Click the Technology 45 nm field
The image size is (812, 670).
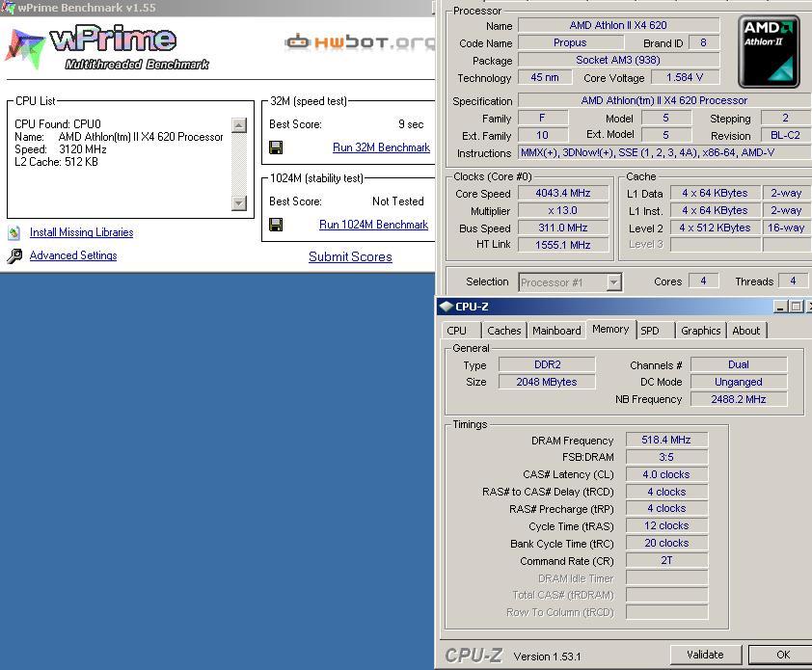pyautogui.click(x=545, y=78)
